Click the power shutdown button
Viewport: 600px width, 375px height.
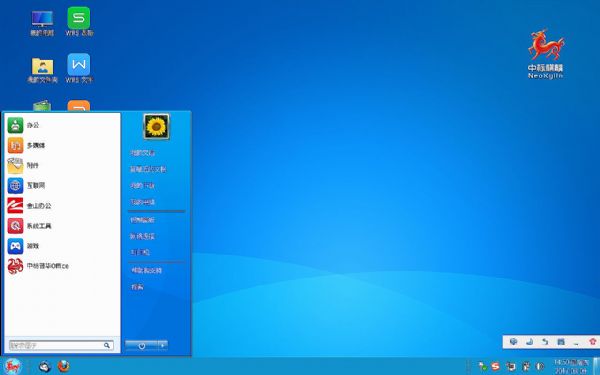141,346
